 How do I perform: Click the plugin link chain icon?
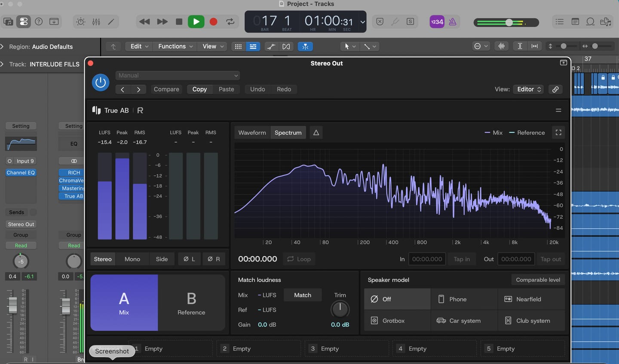click(555, 89)
